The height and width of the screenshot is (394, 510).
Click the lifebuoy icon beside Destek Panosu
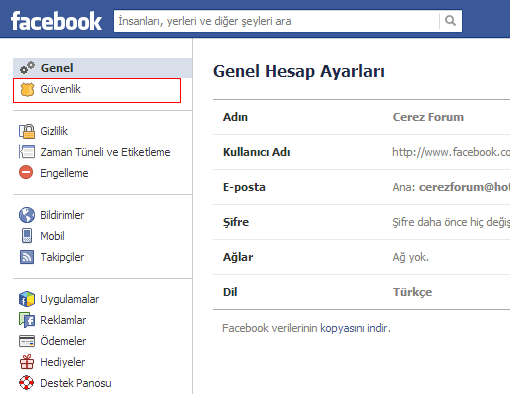coord(26,383)
